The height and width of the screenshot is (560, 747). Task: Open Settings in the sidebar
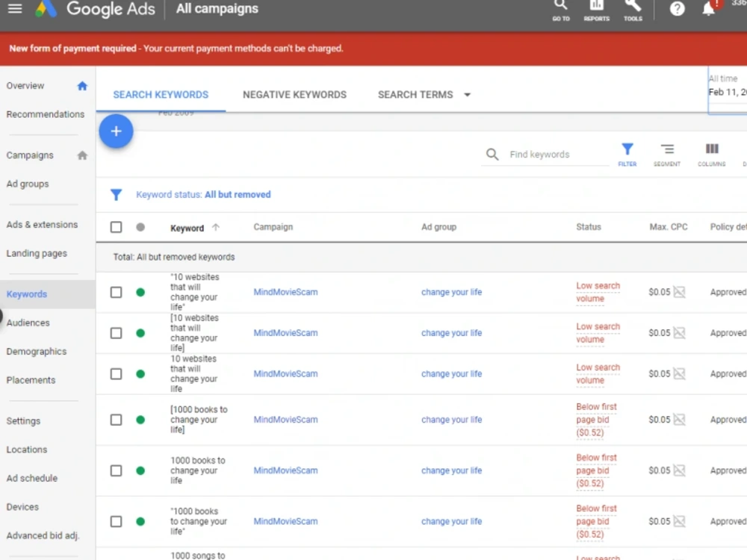pos(23,421)
